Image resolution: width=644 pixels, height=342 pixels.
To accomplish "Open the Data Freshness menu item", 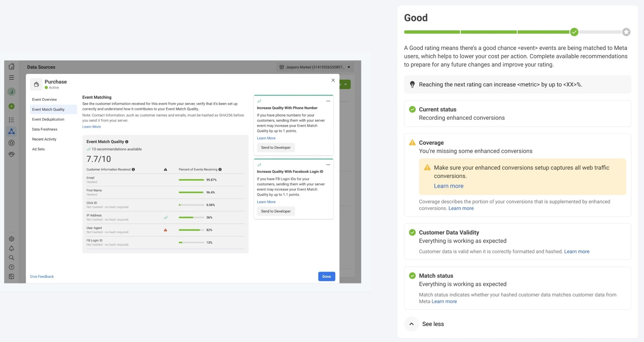I will pyautogui.click(x=45, y=129).
